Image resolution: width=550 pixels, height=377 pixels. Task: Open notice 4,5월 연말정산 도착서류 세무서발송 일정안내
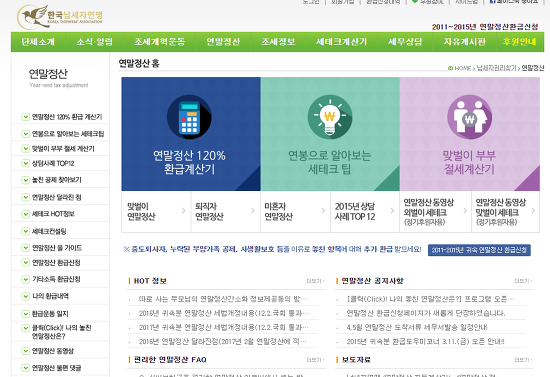coord(417,328)
